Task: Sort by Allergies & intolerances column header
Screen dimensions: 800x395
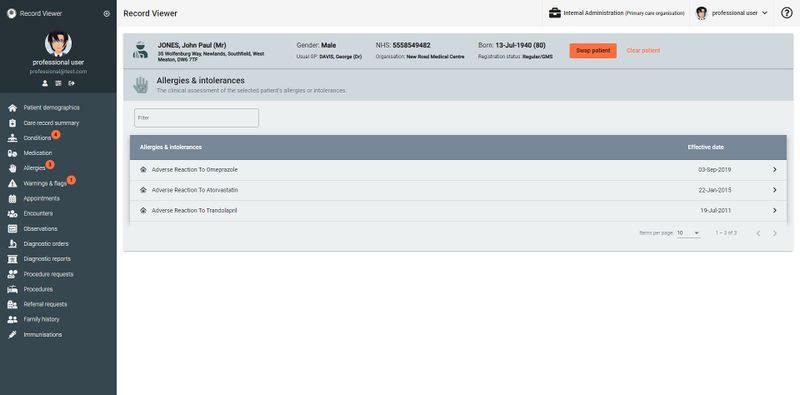Action: pos(170,147)
